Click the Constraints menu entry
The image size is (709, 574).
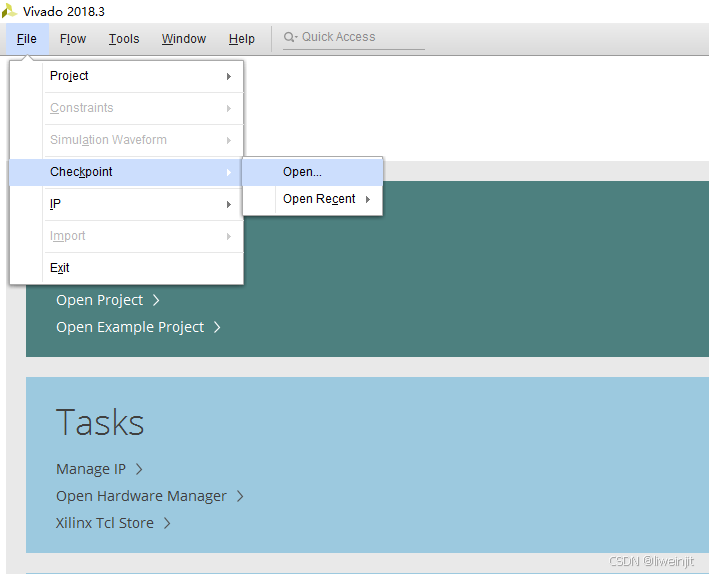127,108
